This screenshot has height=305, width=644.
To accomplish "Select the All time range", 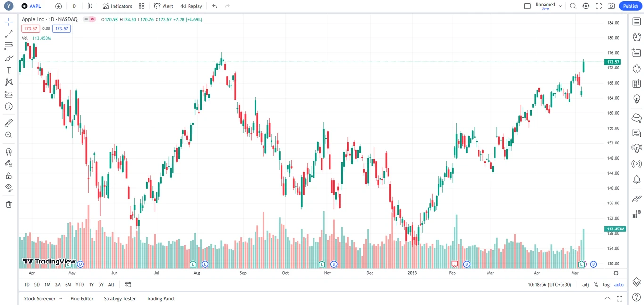I will coord(111,285).
